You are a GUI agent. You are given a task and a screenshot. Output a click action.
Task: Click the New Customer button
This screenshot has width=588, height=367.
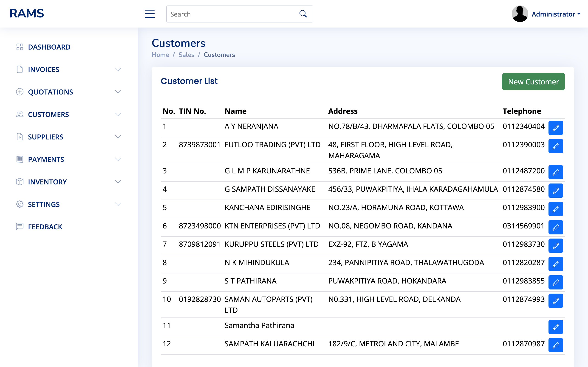(x=533, y=82)
